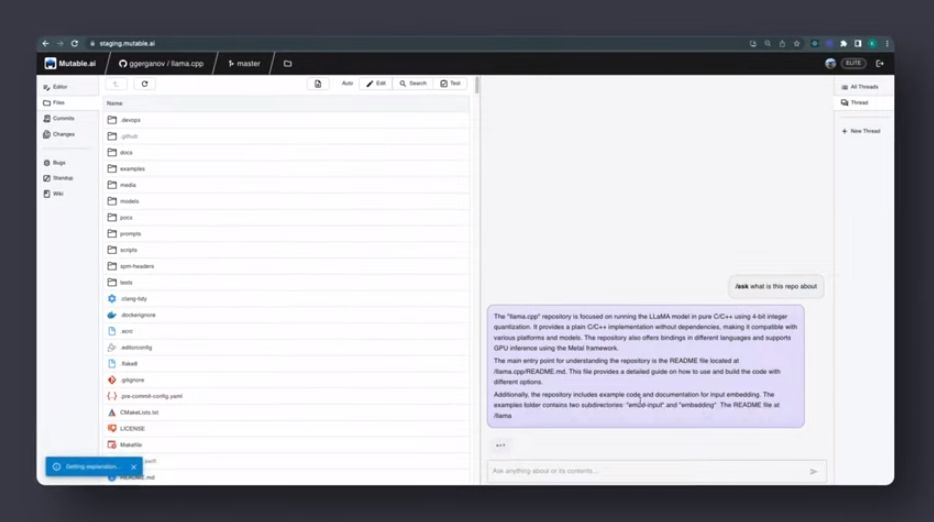Open the Wiki sidebar item
934x522 pixels.
click(54, 194)
